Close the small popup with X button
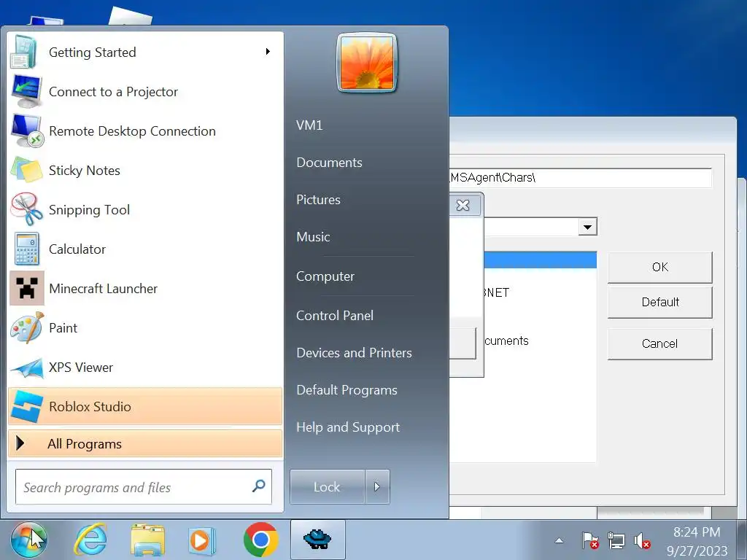Viewport: 747px width, 560px height. [x=463, y=205]
